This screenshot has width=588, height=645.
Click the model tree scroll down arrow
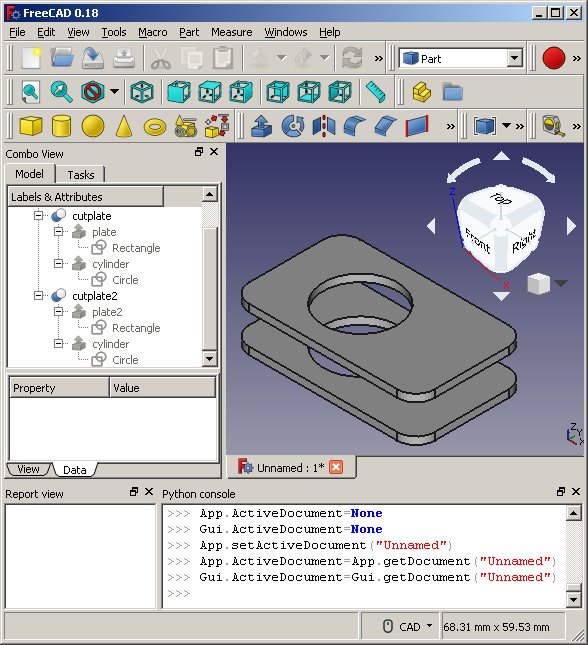point(209,359)
